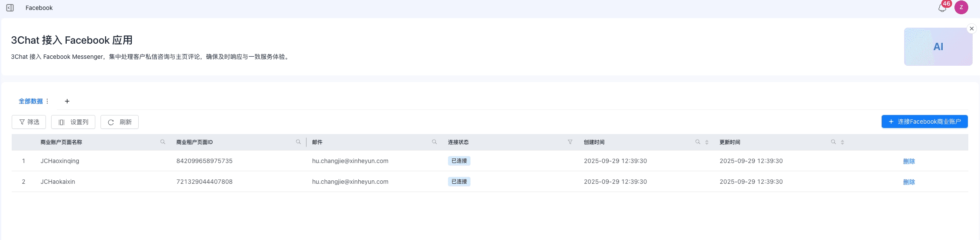Close the AI banner with the X
This screenshot has width=980, height=240.
click(x=972, y=29)
